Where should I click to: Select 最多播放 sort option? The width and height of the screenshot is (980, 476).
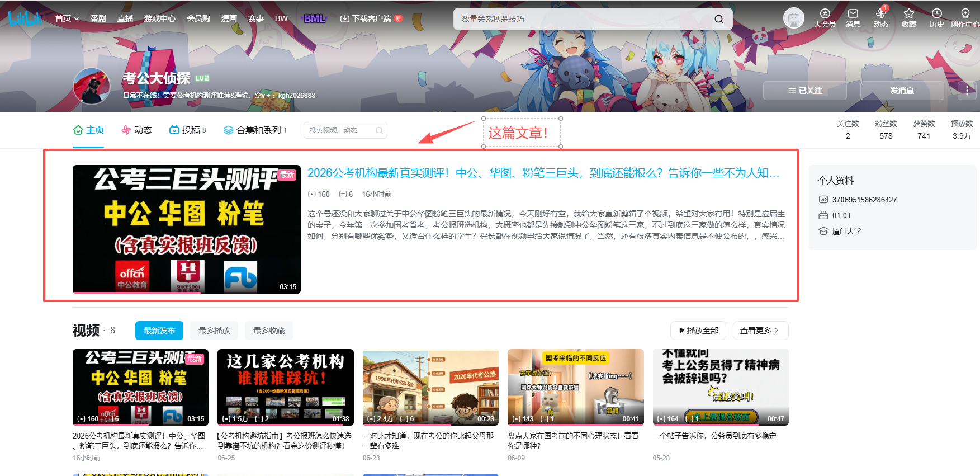point(214,331)
